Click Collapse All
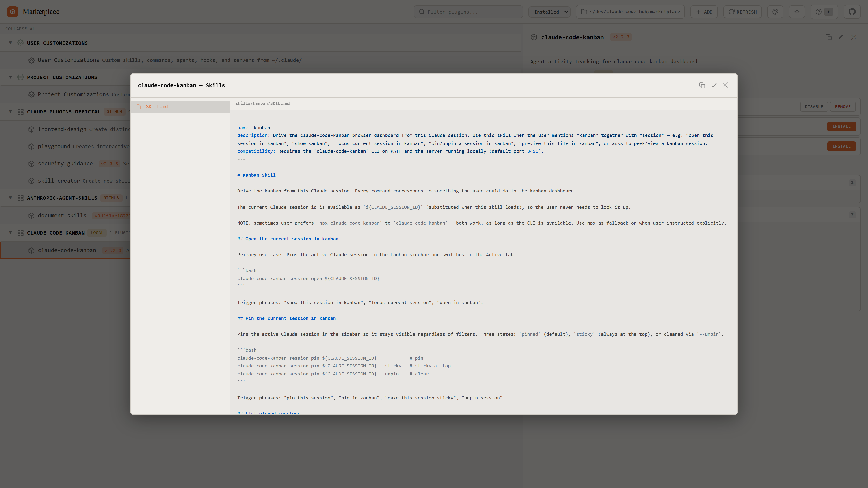The image size is (868, 488). pyautogui.click(x=21, y=29)
